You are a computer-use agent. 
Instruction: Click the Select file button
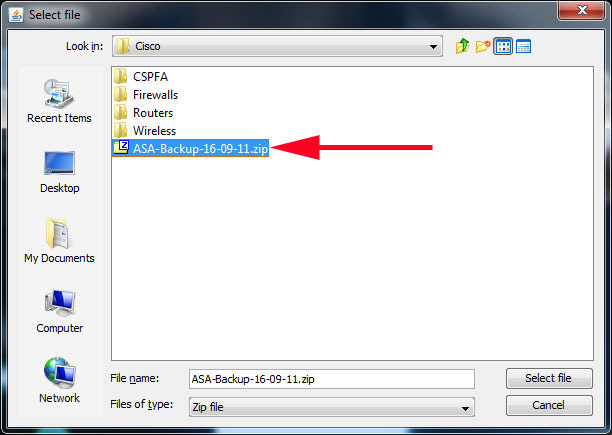pos(549,378)
